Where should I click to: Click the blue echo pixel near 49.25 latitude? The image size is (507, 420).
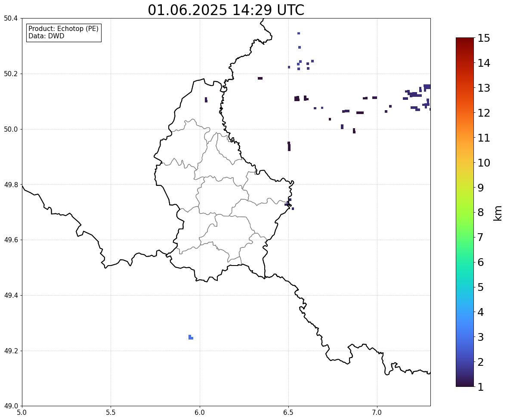click(x=191, y=337)
